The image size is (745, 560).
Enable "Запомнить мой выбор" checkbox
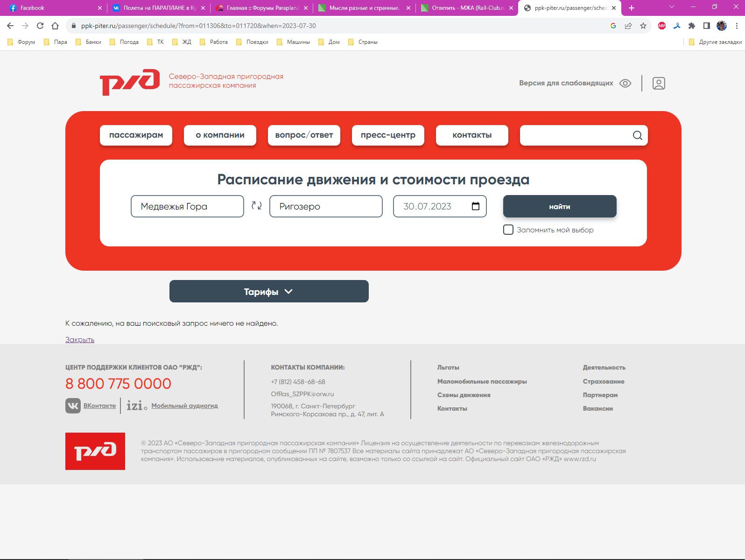click(x=508, y=230)
